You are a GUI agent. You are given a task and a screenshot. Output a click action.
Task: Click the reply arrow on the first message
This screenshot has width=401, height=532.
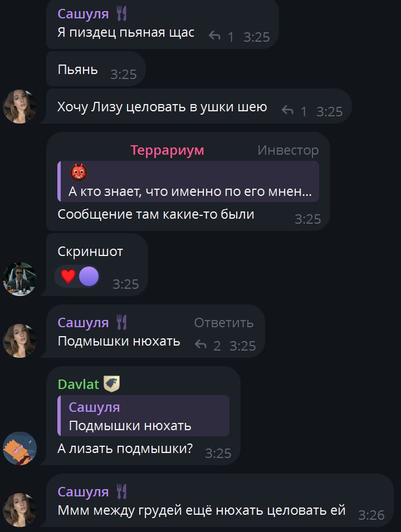coord(214,35)
